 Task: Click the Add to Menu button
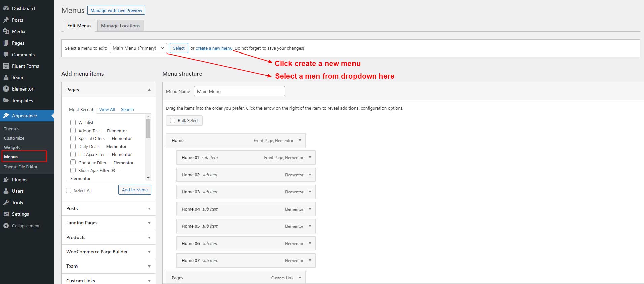(135, 190)
